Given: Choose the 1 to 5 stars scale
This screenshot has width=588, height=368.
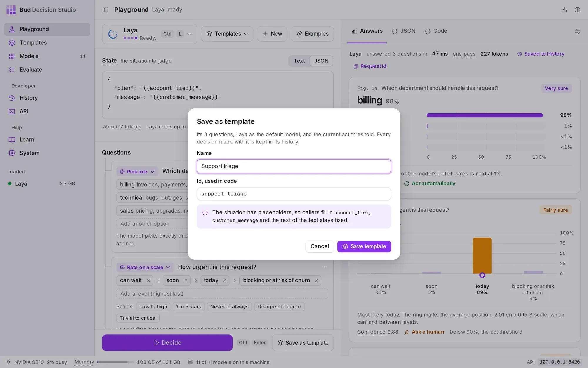Looking at the screenshot, I should [188, 307].
